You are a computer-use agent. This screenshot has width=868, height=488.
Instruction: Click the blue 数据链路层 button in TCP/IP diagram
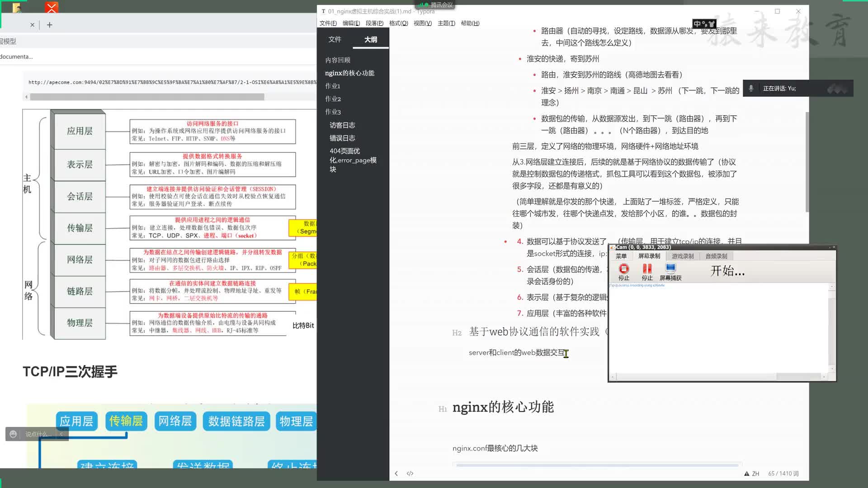(236, 421)
